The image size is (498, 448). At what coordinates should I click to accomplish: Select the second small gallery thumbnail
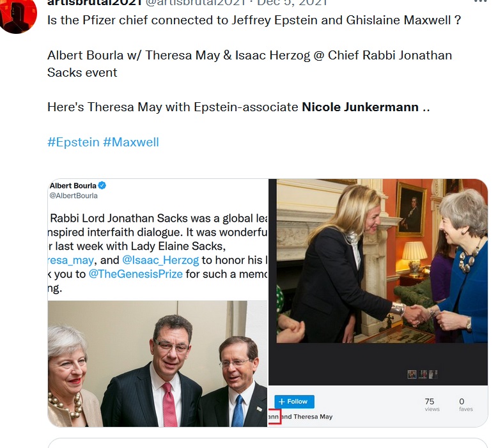click(x=423, y=375)
